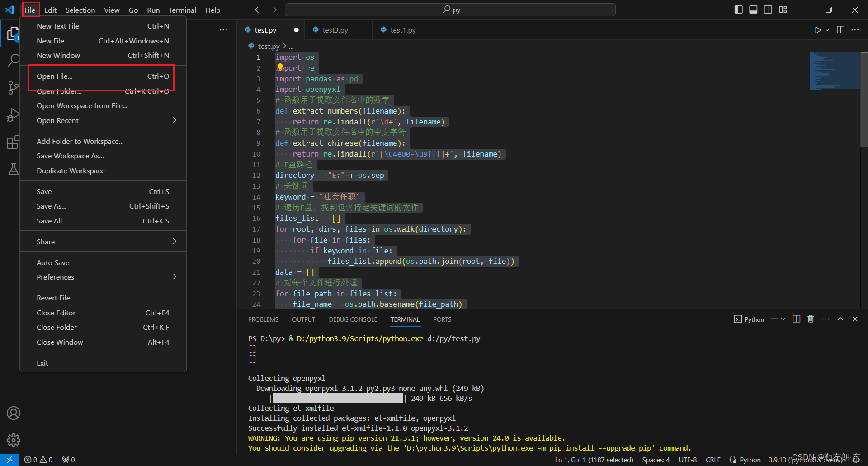Open Run dropdown arrow next to play button
Image resolution: width=868 pixels, height=466 pixels.
(827, 30)
